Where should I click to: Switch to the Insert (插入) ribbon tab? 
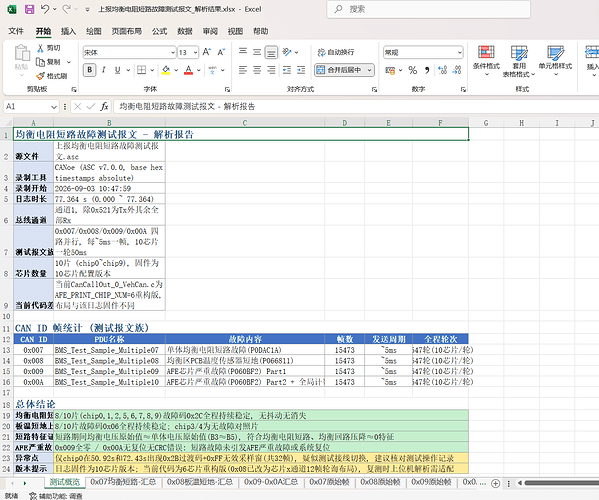pyautogui.click(x=68, y=31)
